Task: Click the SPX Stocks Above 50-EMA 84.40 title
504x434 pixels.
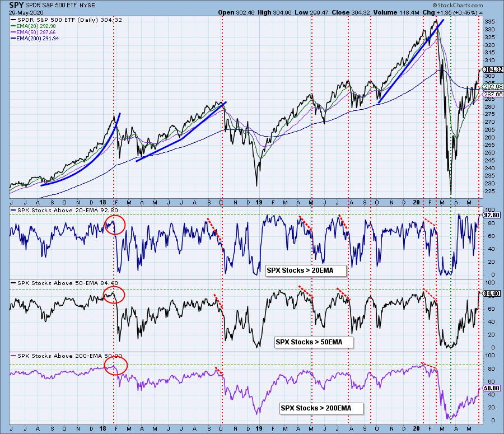Action: [68, 283]
